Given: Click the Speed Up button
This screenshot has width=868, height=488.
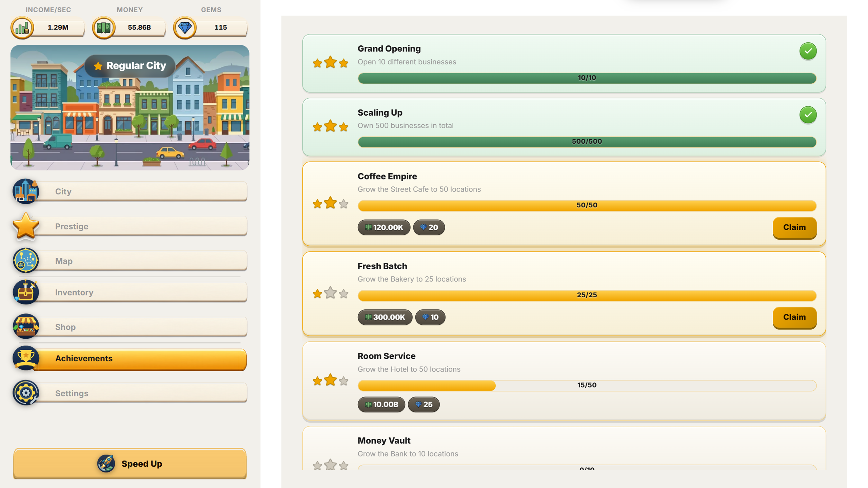Looking at the screenshot, I should click(x=130, y=463).
